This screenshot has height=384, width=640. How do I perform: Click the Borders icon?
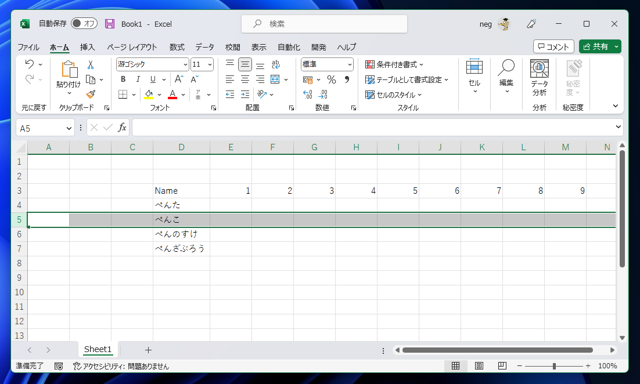point(122,95)
